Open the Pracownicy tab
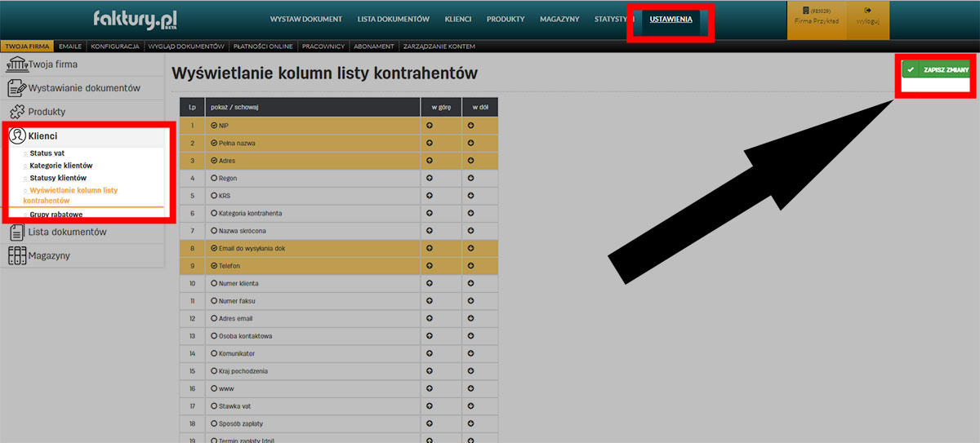The width and height of the screenshot is (980, 443). (x=323, y=47)
